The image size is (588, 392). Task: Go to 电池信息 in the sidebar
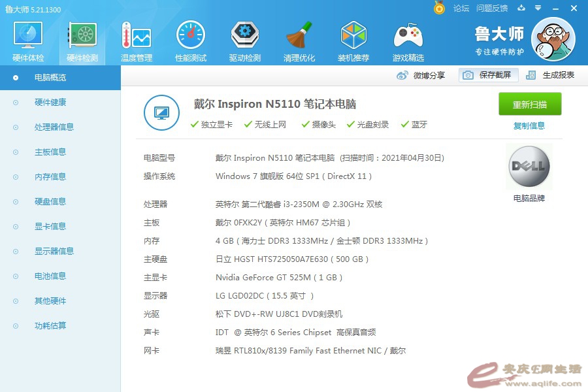point(50,276)
